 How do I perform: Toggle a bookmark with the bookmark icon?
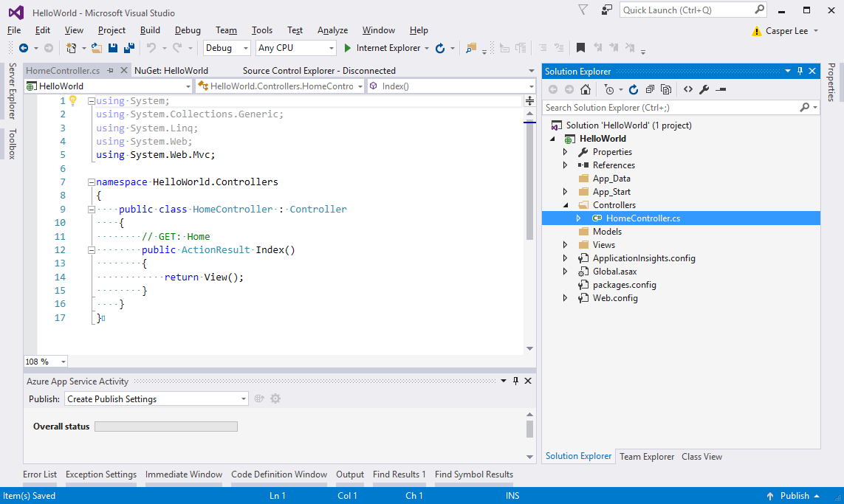580,48
